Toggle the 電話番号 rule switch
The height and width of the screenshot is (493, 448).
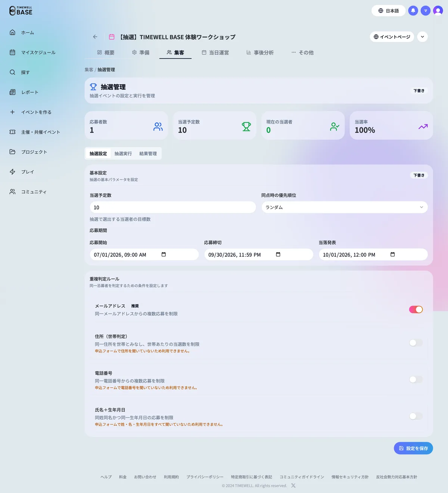416,379
